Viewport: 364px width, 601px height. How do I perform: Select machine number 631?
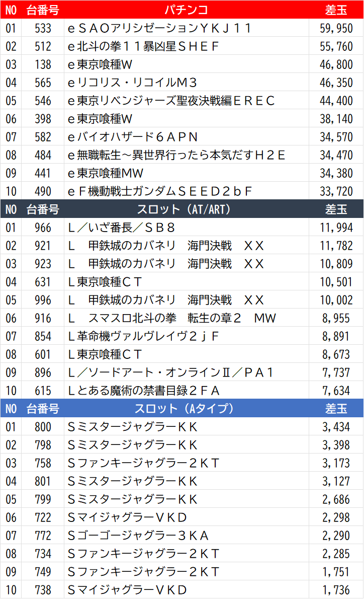point(43,282)
